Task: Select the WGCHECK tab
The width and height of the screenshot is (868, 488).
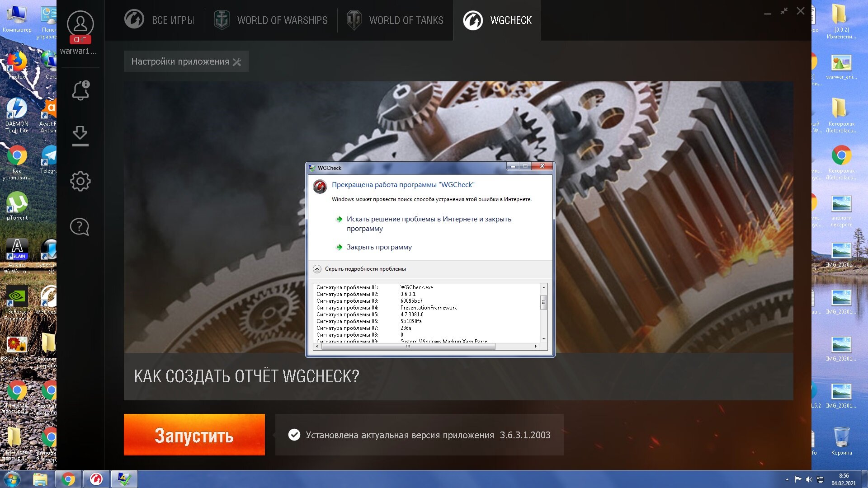Action: (497, 20)
